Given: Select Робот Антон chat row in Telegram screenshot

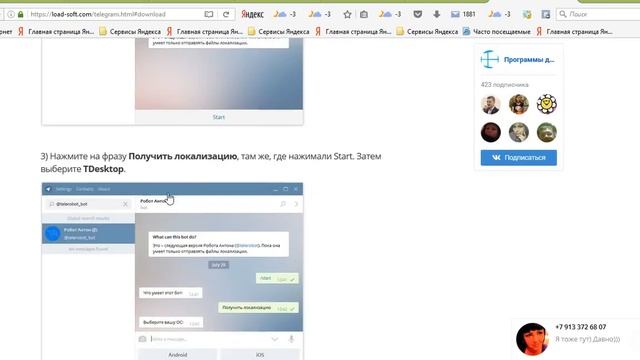Looking at the screenshot, I should [x=89, y=233].
